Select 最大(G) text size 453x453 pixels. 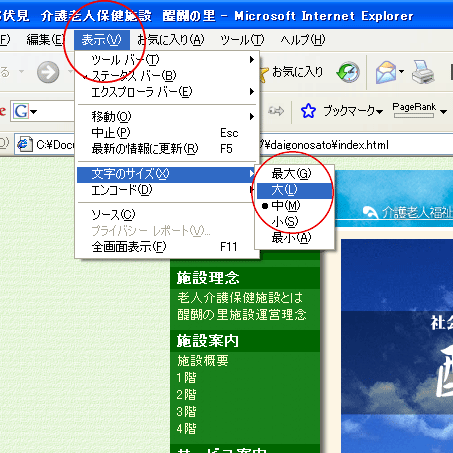(295, 174)
